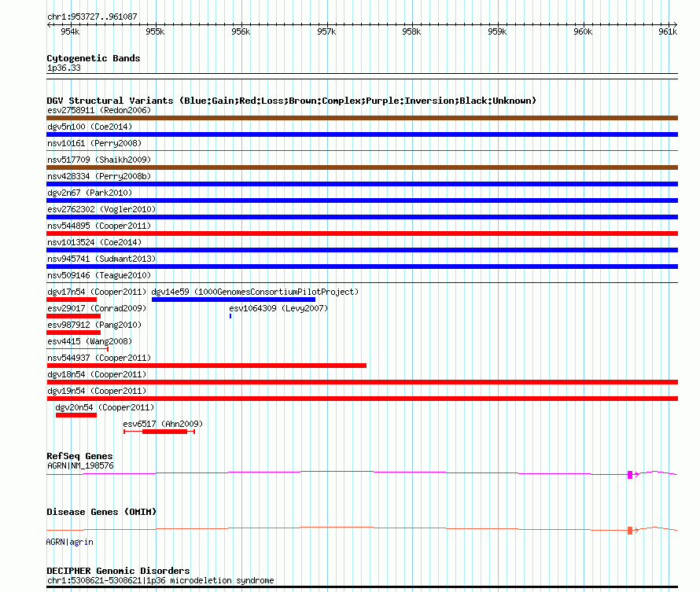Click the RefSeq Genes track title

pos(79,456)
